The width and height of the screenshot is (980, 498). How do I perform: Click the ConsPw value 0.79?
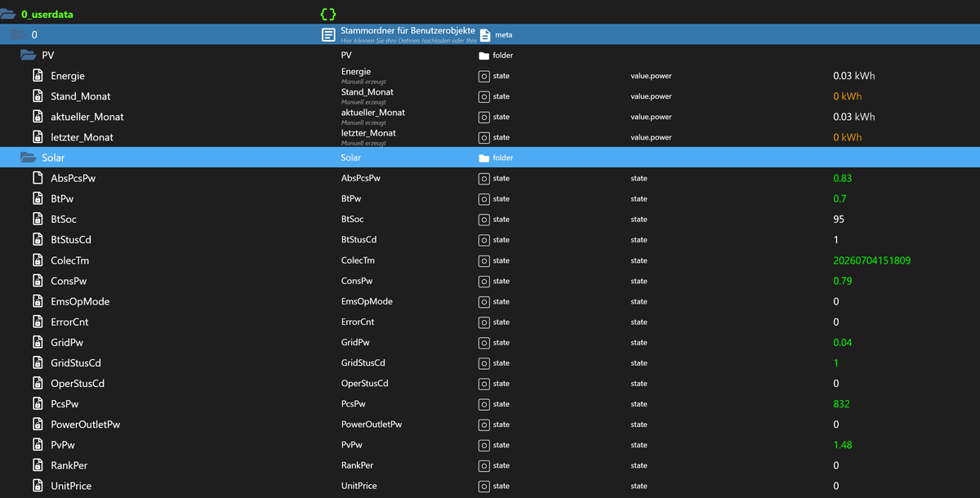pos(843,281)
